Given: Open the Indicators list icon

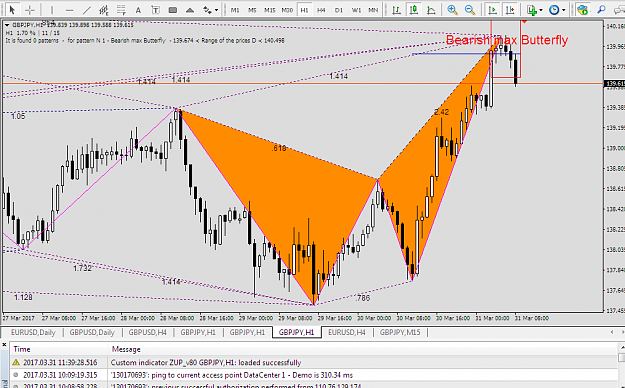Looking at the screenshot, I should coord(532,10).
